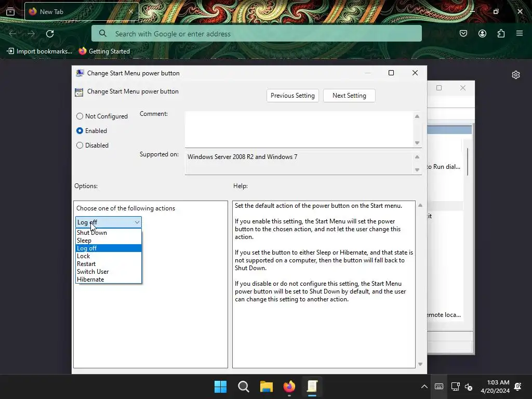Choose Hibernate from the action list

coord(108,279)
